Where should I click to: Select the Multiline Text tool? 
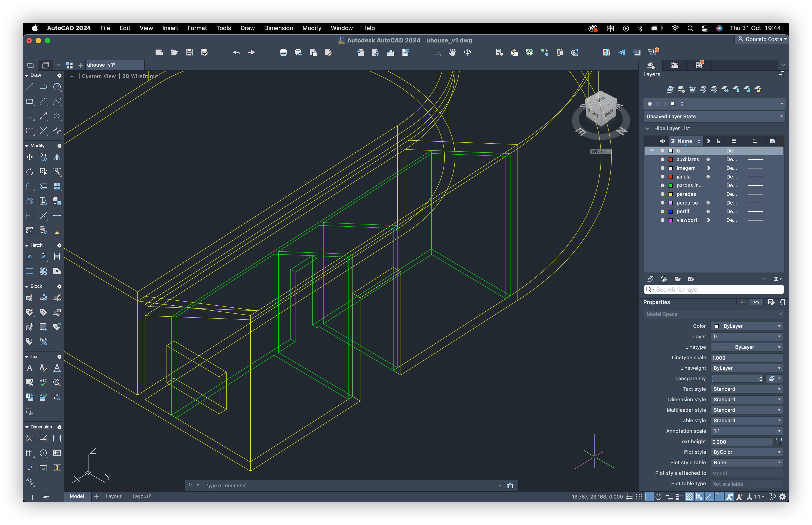(x=30, y=368)
